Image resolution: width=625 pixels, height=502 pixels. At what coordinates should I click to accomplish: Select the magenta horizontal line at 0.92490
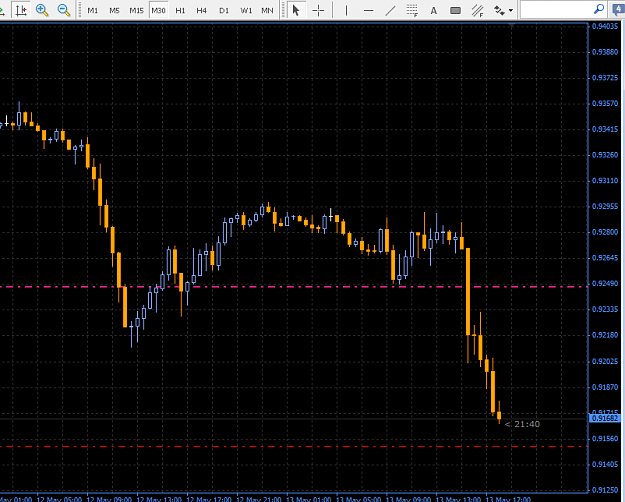pyautogui.click(x=294, y=287)
